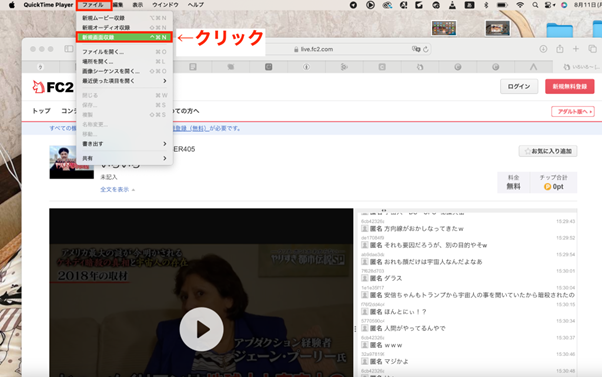The height and width of the screenshot is (377, 602).
Task: Expand the 共有 submenu
Action: [x=124, y=158]
